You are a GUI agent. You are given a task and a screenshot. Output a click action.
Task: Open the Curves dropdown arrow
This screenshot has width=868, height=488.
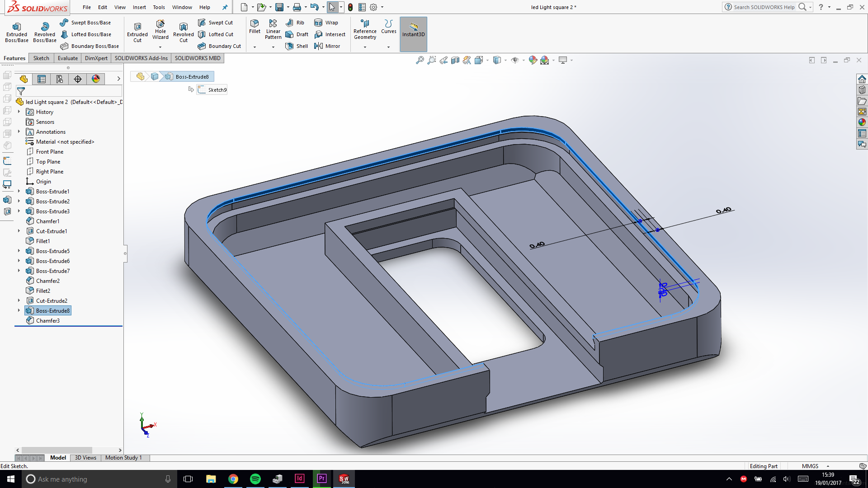click(388, 47)
